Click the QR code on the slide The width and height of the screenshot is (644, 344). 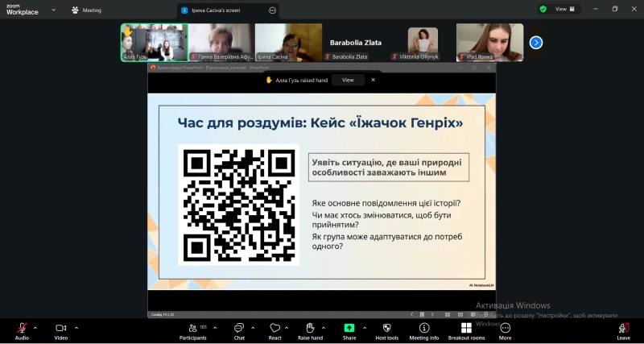(238, 205)
